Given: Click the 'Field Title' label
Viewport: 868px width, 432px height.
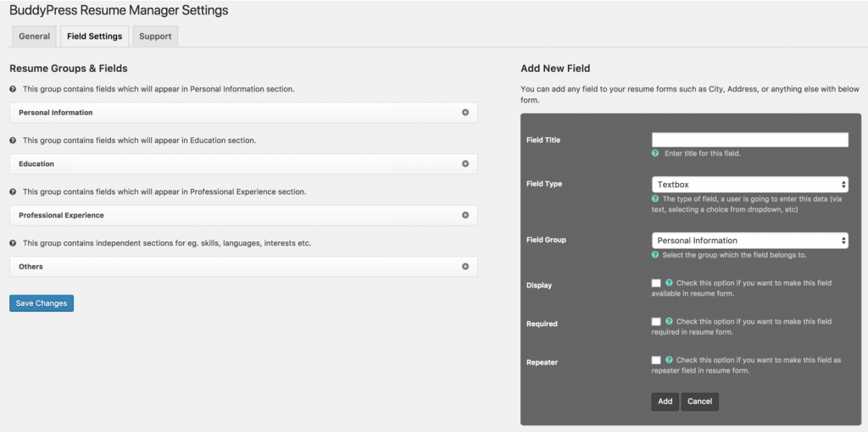Looking at the screenshot, I should (543, 140).
